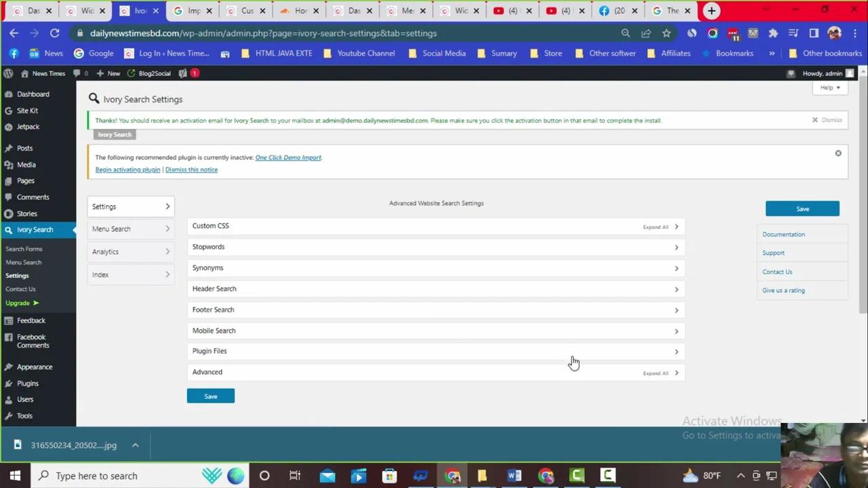Open the Help dropdown near top right
The width and height of the screenshot is (868, 488).
(x=829, y=87)
